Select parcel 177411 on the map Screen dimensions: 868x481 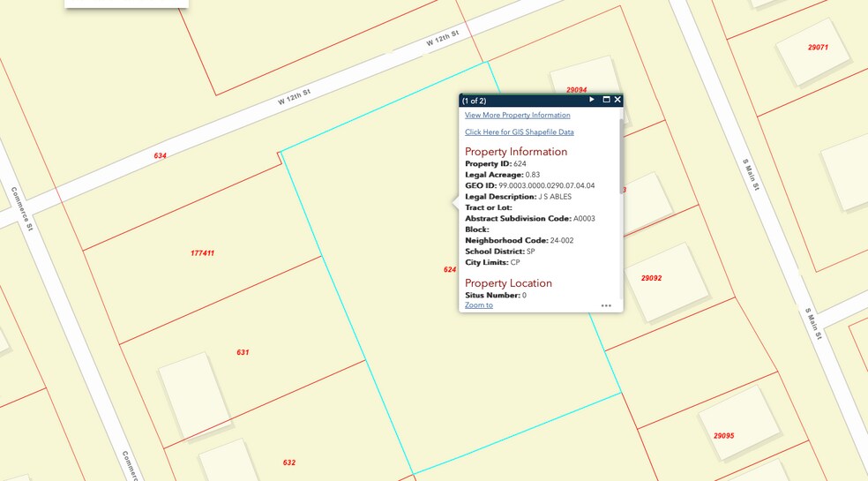[202, 253]
